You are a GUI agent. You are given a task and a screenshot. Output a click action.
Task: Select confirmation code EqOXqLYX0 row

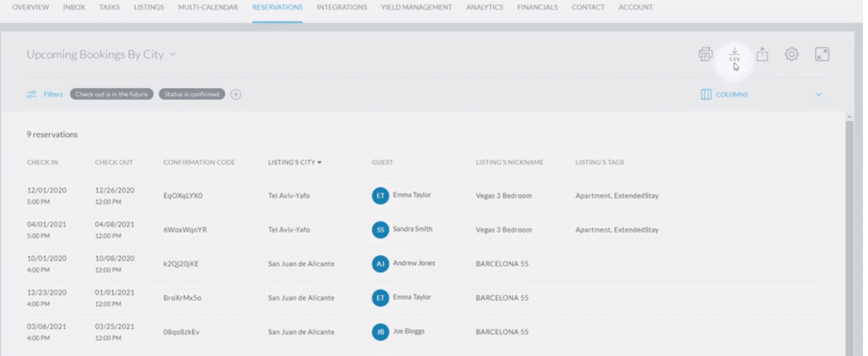coord(183,195)
